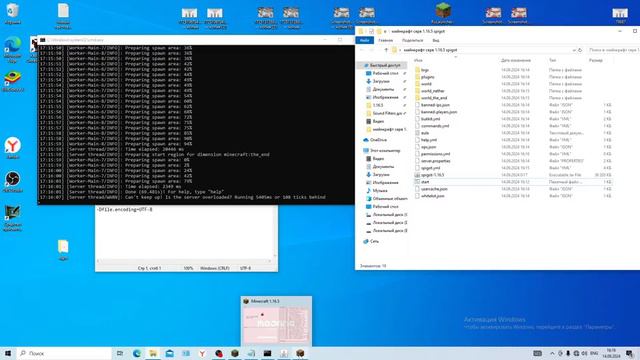Image resolution: width=640 pixels, height=360 pixels.
Task: Open the Файл tab in Explorer
Action: click(x=364, y=40)
